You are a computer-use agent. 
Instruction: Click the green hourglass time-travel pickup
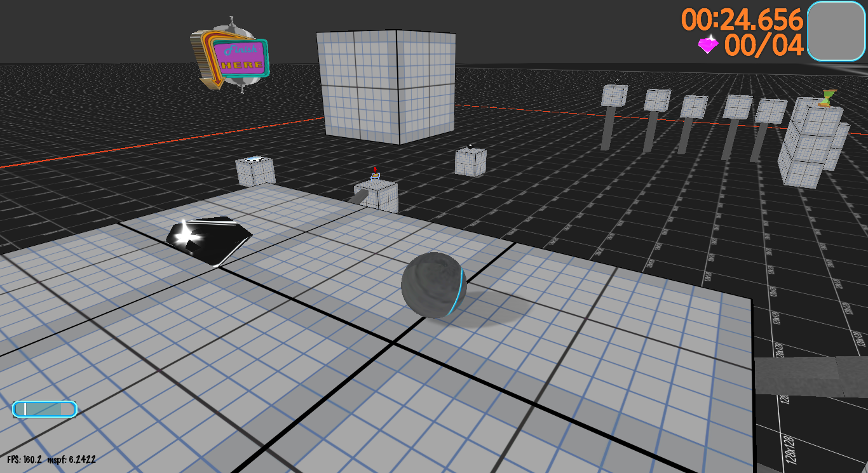point(827,98)
